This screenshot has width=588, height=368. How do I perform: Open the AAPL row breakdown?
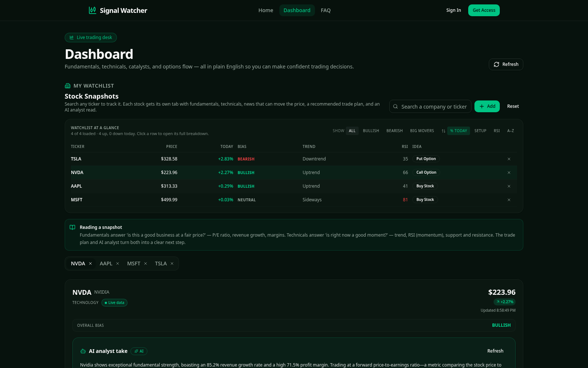[x=294, y=186]
